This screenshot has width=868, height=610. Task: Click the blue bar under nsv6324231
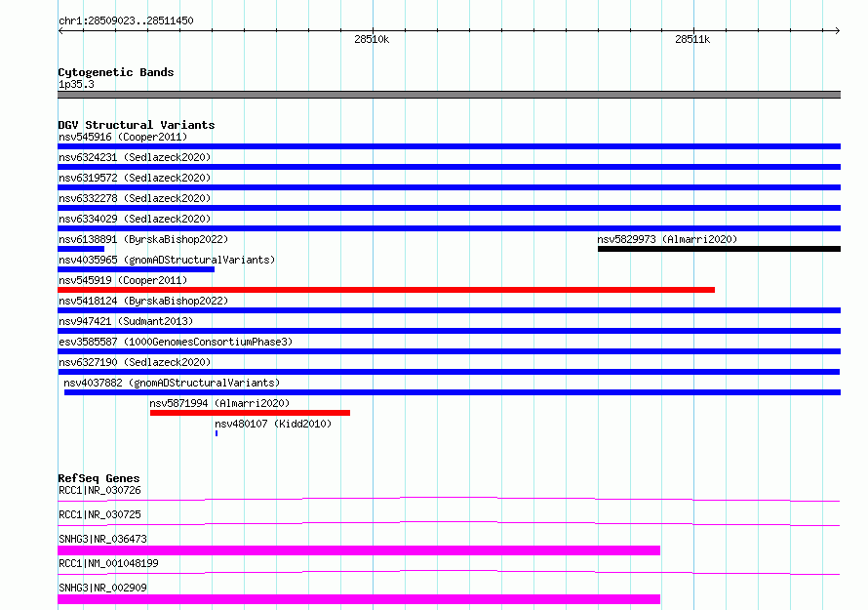click(x=449, y=167)
